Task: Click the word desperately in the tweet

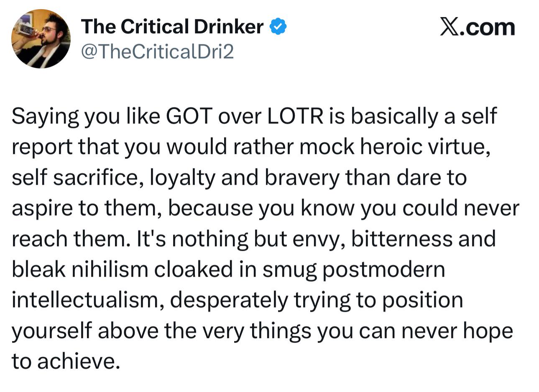Action: click(x=229, y=300)
